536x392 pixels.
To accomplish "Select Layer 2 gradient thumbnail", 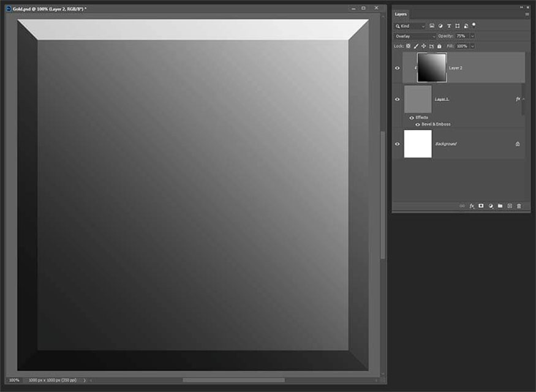I will [x=432, y=67].
